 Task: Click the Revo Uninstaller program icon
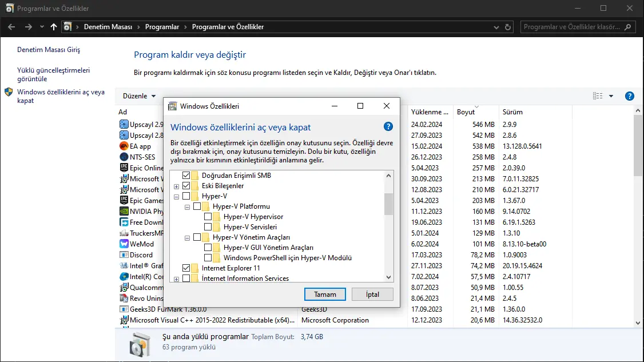point(124,299)
